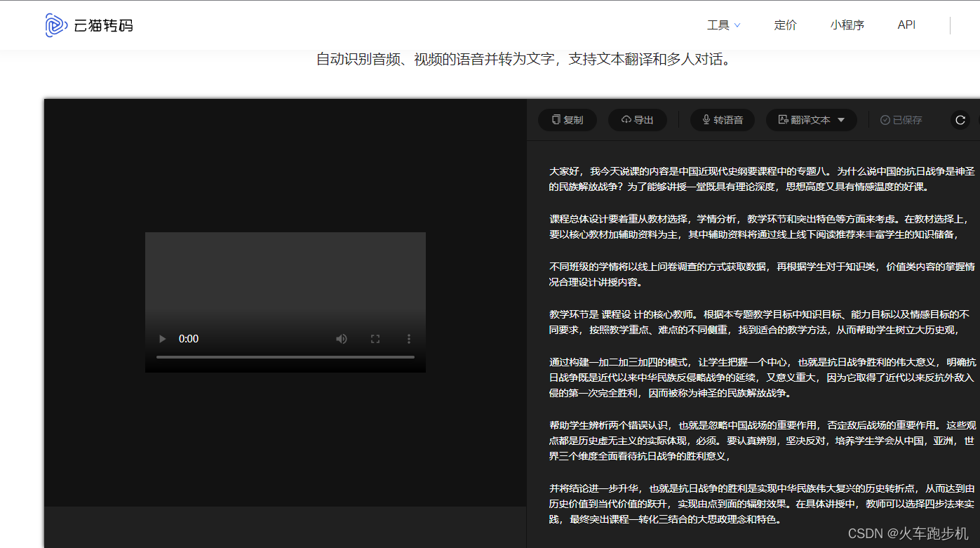Click paragraph starting with 通过构建一加二
980x548 pixels.
pyautogui.click(x=762, y=377)
